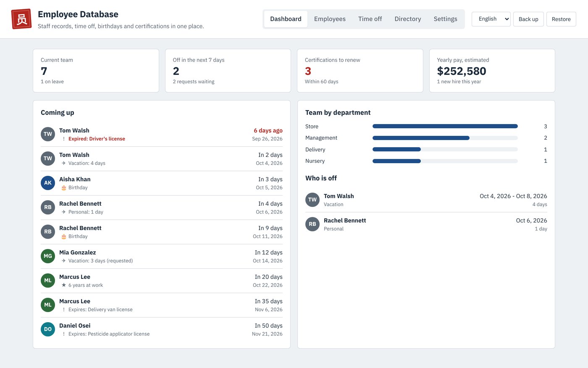Screen dimensions: 588x368
Task: Go to the Time off tab
Action: (370, 19)
